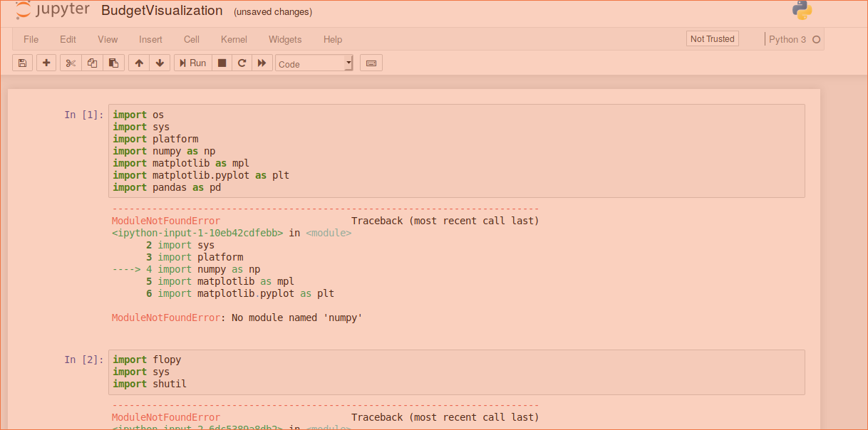The image size is (868, 430).
Task: Click the ipython-input-1 traceback reference
Action: [x=197, y=233]
